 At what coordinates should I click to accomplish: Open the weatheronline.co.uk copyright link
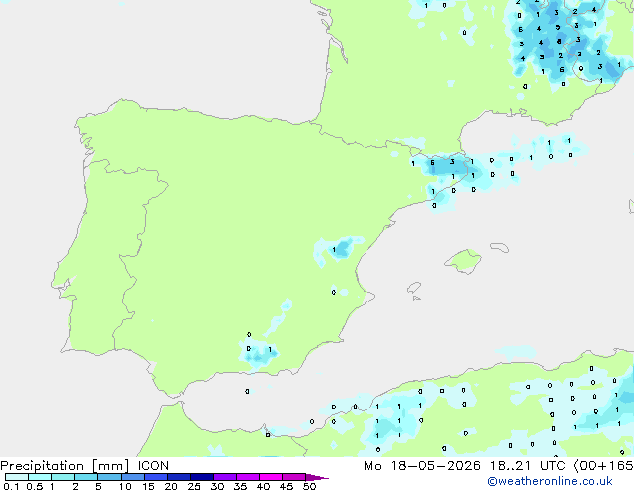pos(550,481)
